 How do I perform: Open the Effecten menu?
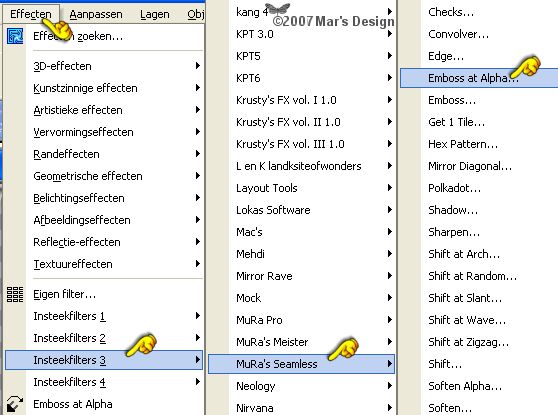31,14
